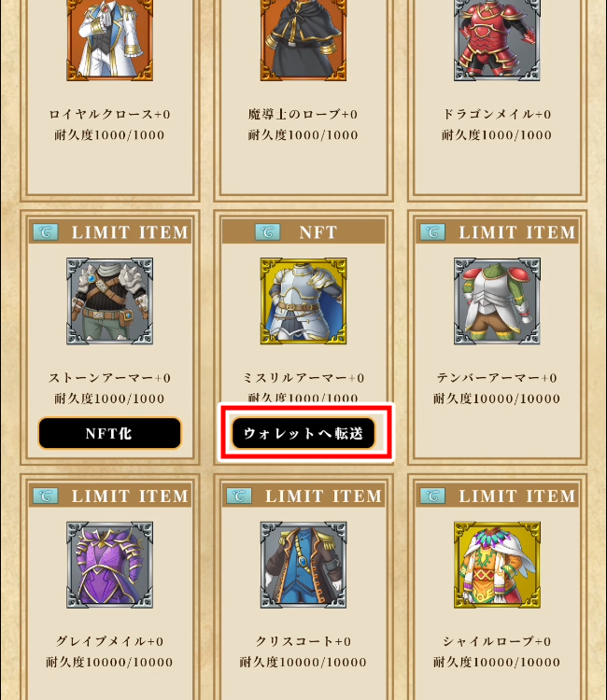The height and width of the screenshot is (700, 607).
Task: Select the テンパーアーマー armor icon
Action: pyautogui.click(x=497, y=301)
